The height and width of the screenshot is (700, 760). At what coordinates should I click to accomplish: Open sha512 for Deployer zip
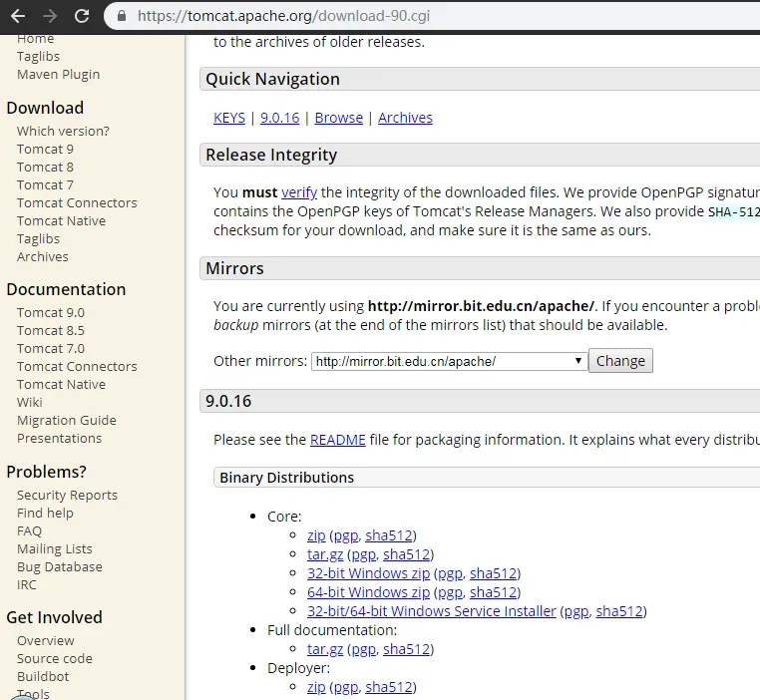click(389, 687)
